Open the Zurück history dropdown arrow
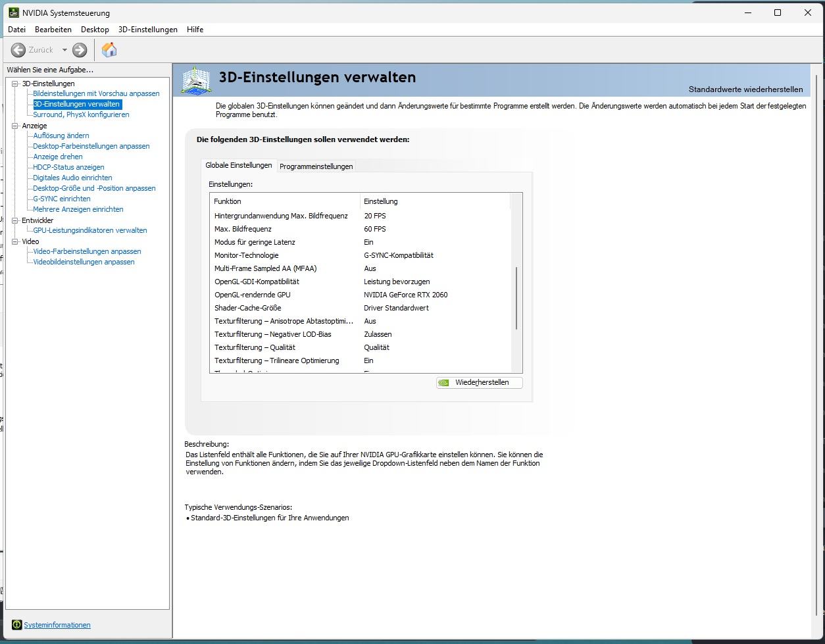The image size is (825, 644). click(x=64, y=50)
